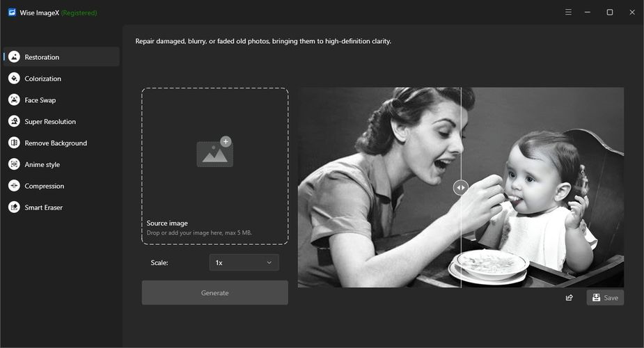
Task: Open the hamburger menu in title bar
Action: tap(568, 12)
